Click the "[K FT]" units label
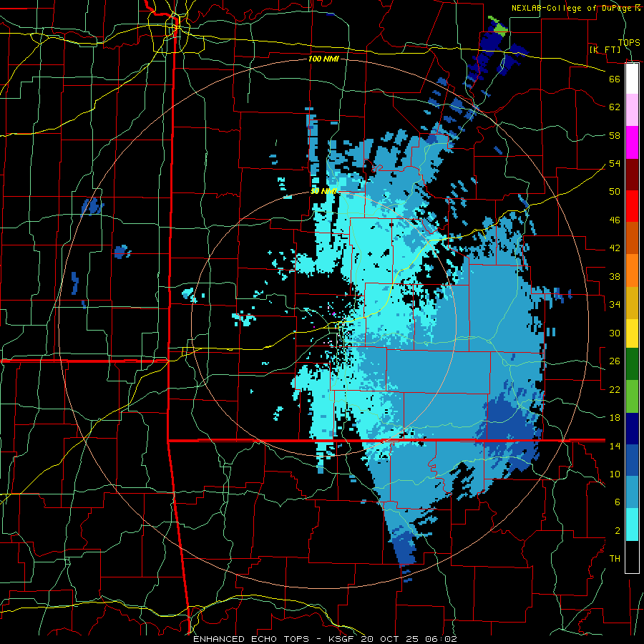644x644 pixels. tap(605, 49)
